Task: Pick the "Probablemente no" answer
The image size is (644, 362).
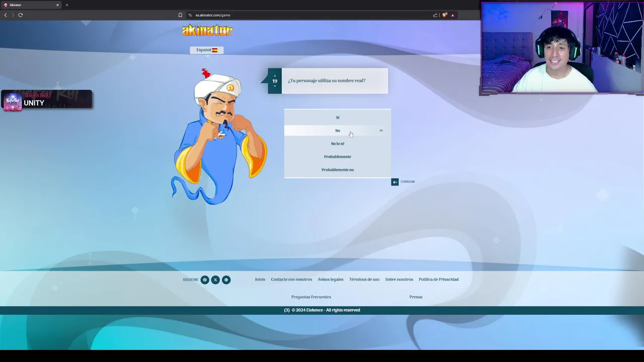Action: click(x=338, y=170)
